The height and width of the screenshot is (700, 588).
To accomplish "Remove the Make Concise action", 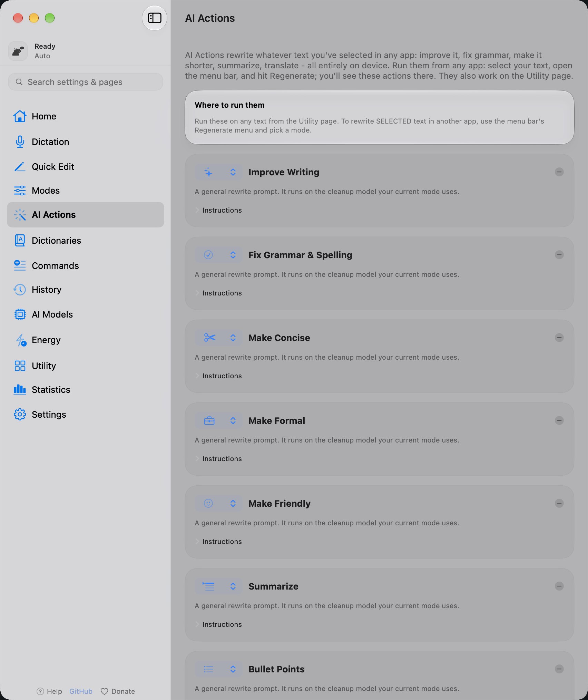I will 559,338.
